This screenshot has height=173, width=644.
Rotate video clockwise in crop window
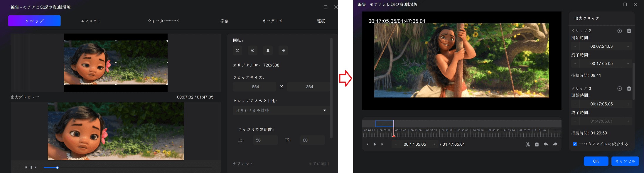253,51
